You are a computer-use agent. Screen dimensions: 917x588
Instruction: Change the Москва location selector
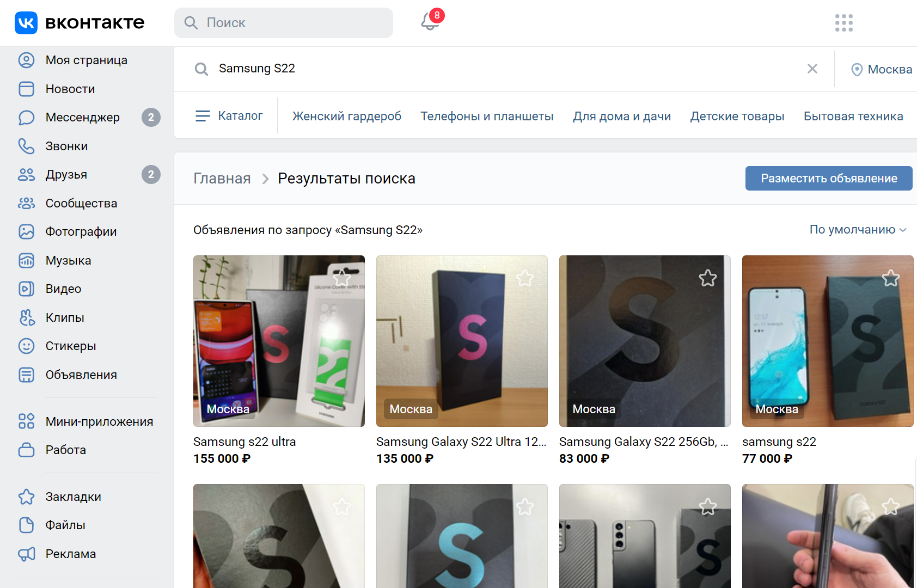point(882,69)
